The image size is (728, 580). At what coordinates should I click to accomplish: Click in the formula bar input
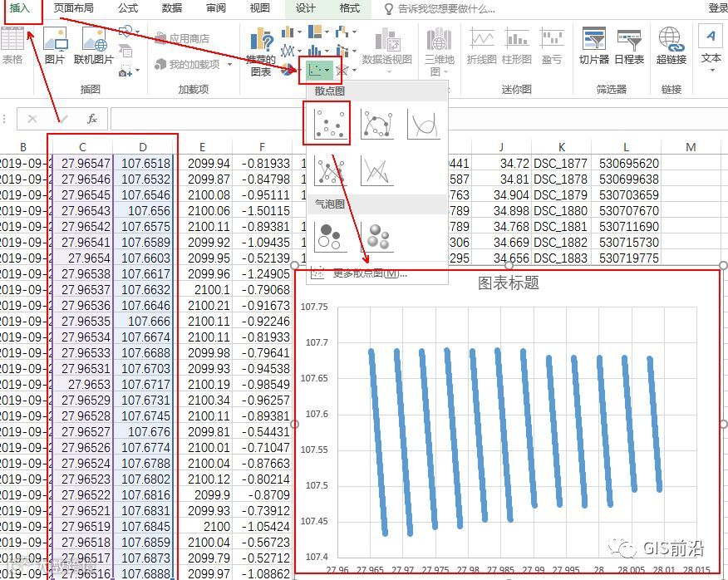click(418, 119)
